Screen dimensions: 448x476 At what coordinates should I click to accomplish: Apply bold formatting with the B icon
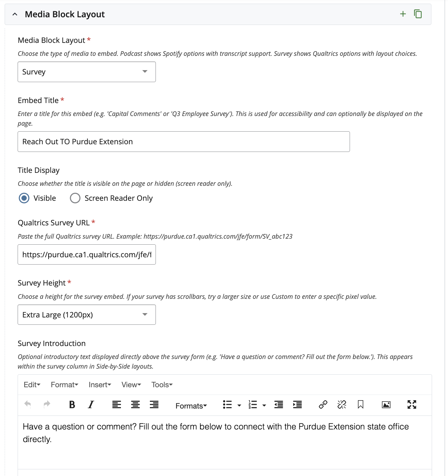72,405
